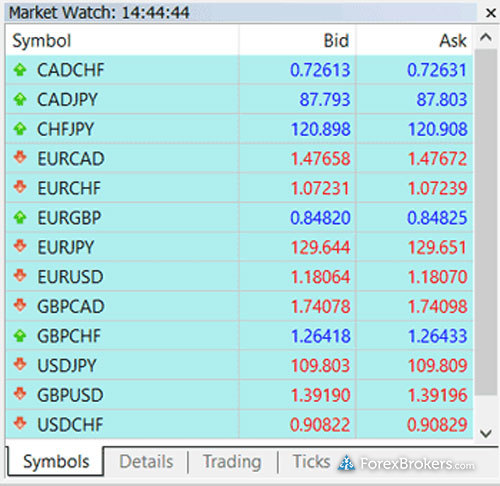Viewport: 500px width, 486px height.
Task: Click the red down arrow beside EURUSD
Action: (x=20, y=276)
